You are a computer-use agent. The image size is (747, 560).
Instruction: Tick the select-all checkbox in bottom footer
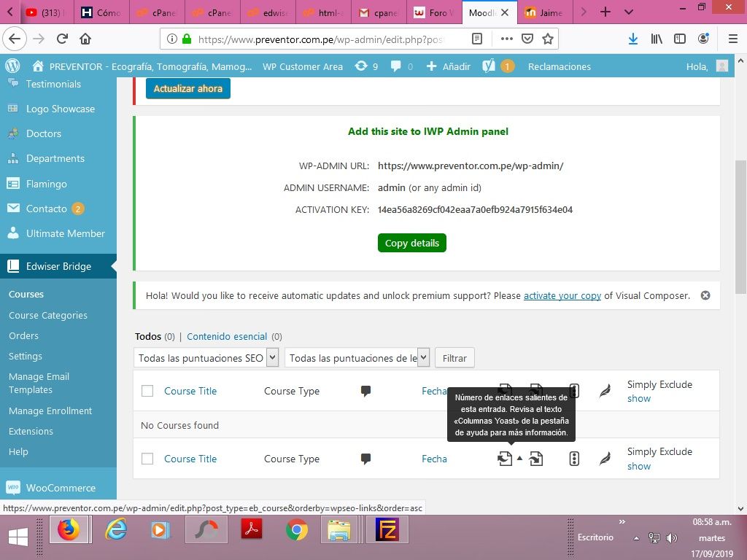(x=147, y=459)
